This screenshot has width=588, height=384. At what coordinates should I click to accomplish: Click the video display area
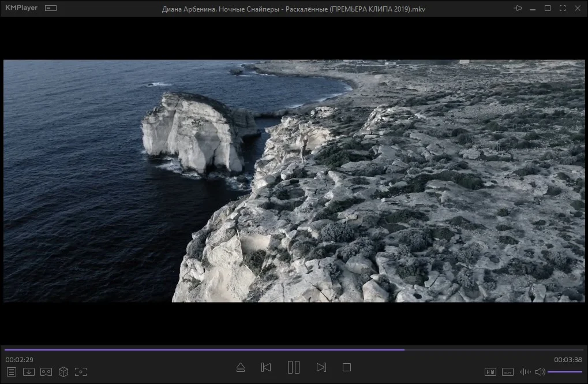pos(294,181)
